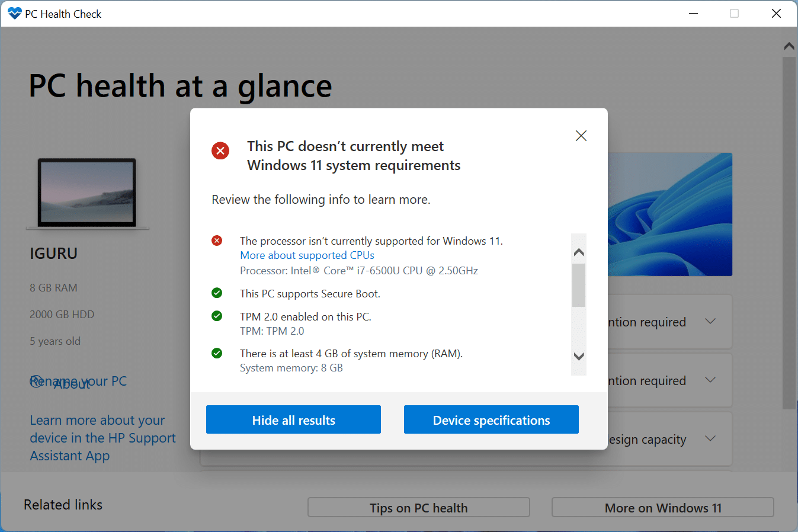Click the green check icon for TPM 2.0
The width and height of the screenshot is (798, 532).
[x=217, y=316]
